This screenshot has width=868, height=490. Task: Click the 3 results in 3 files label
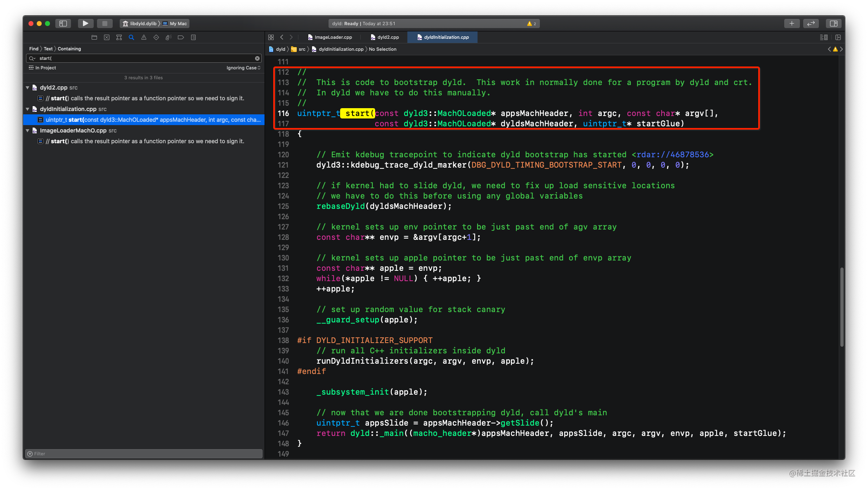pos(144,78)
